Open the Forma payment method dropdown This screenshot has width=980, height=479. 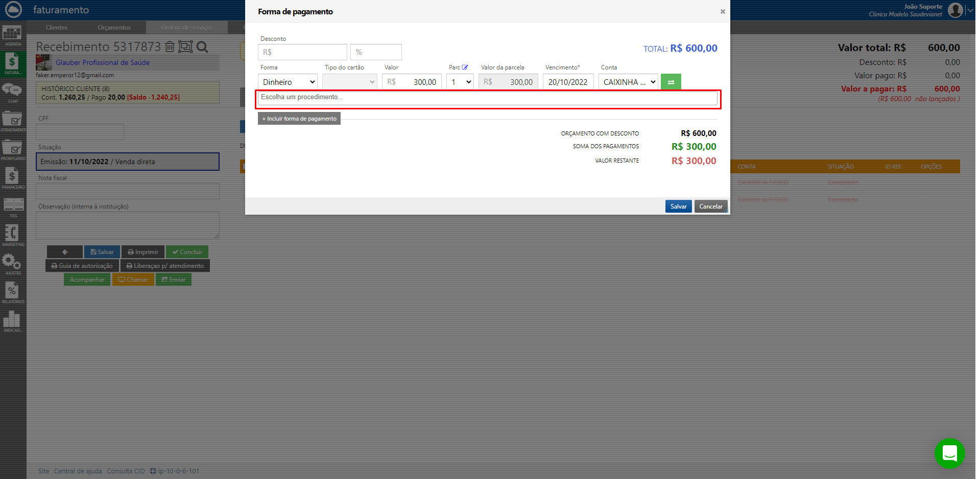tap(288, 82)
